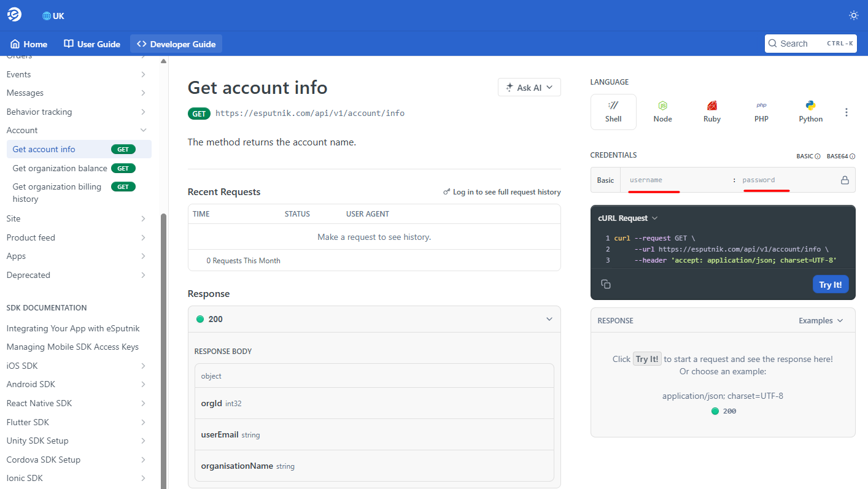Screen dimensions: 868x489
Task: Click the username credentials field
Action: (x=677, y=180)
